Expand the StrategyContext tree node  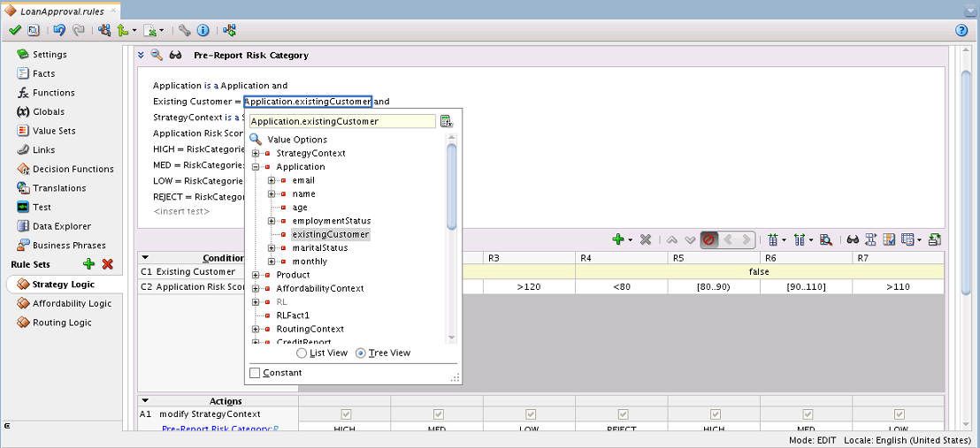tap(256, 153)
